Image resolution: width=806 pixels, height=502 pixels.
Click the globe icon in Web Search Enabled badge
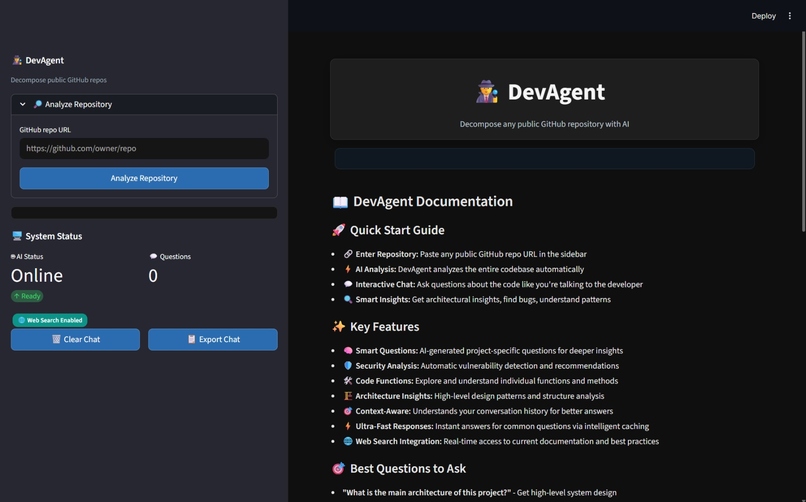(x=22, y=320)
